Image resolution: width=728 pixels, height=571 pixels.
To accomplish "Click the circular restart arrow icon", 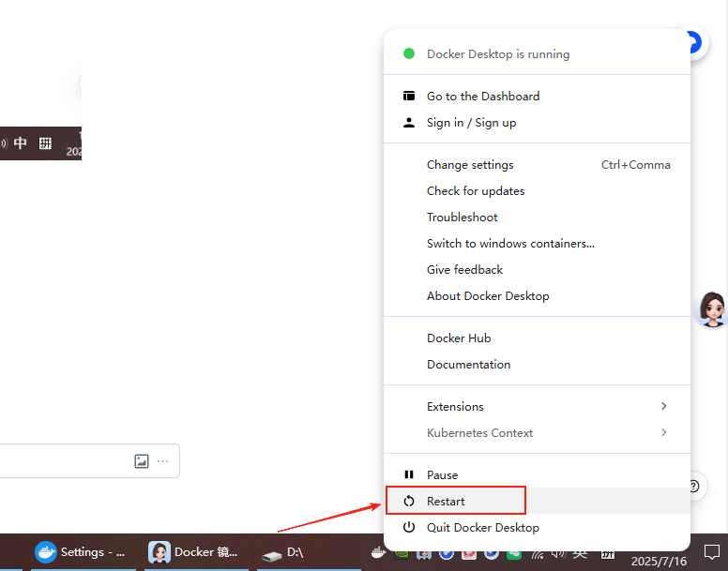I will 409,501.
